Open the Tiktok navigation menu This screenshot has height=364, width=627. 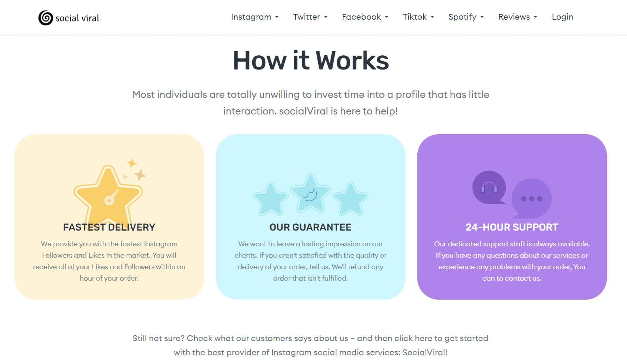click(x=418, y=17)
